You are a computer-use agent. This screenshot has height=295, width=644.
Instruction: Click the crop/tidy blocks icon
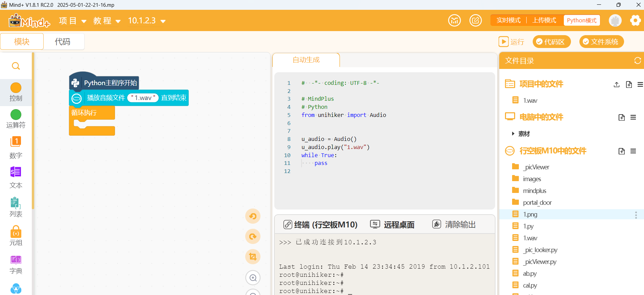(253, 257)
